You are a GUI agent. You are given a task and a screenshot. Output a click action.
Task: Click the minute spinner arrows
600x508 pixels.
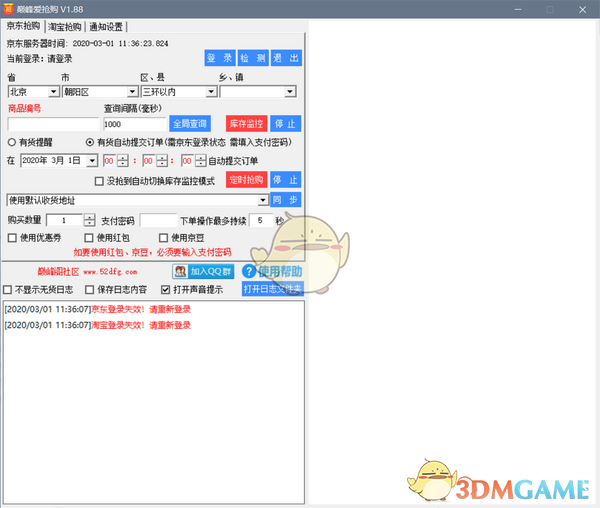162,161
